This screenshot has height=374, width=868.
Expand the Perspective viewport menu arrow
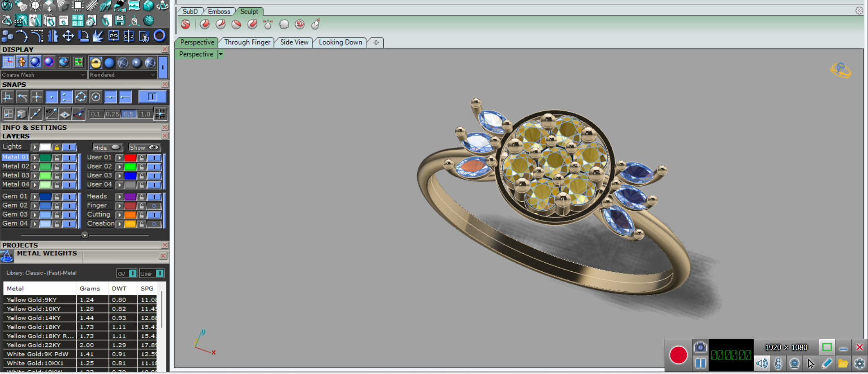pyautogui.click(x=221, y=54)
